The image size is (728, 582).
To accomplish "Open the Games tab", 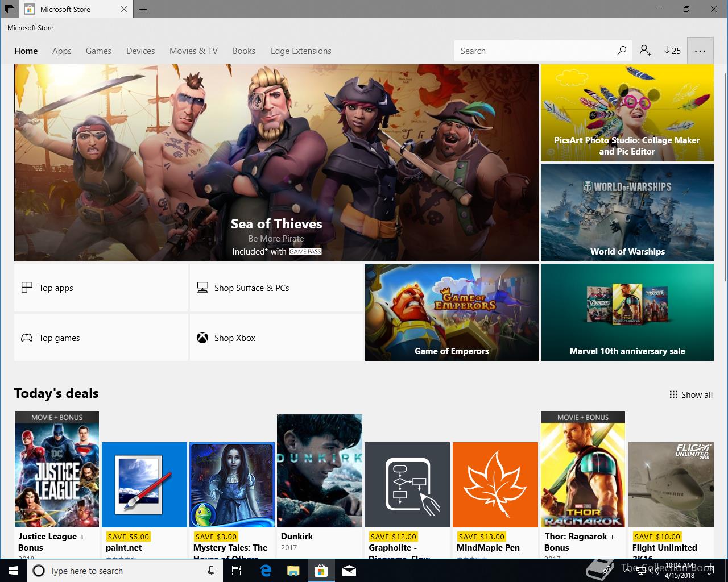I will click(98, 51).
